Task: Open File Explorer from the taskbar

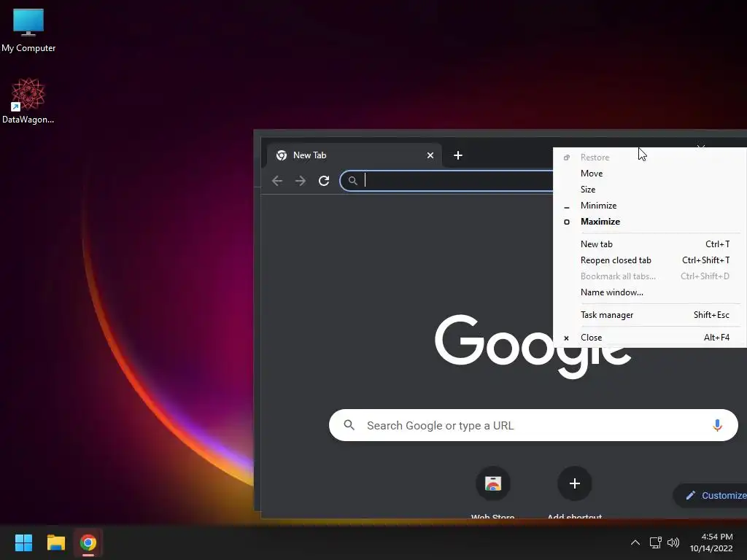Action: [x=55, y=542]
